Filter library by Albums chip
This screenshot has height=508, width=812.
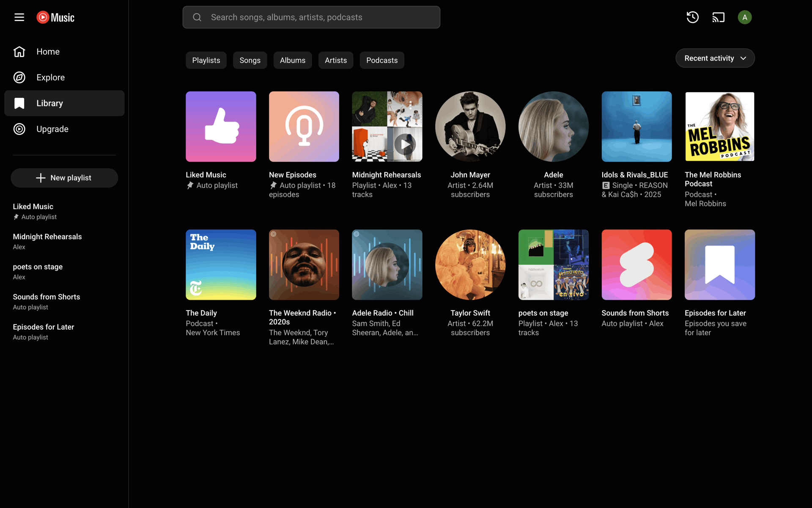293,60
